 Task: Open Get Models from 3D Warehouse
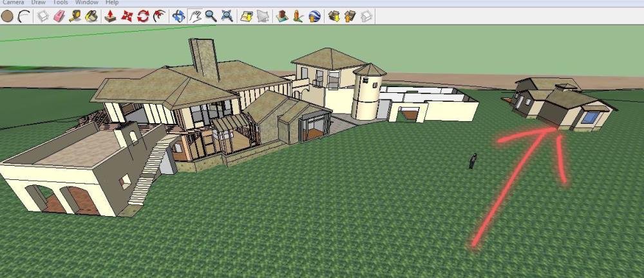tap(333, 16)
